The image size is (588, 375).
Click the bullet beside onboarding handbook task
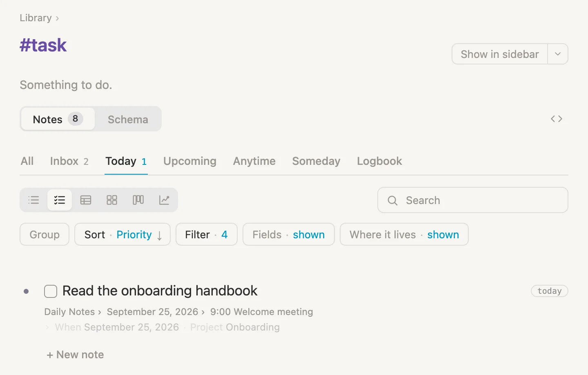click(x=26, y=291)
